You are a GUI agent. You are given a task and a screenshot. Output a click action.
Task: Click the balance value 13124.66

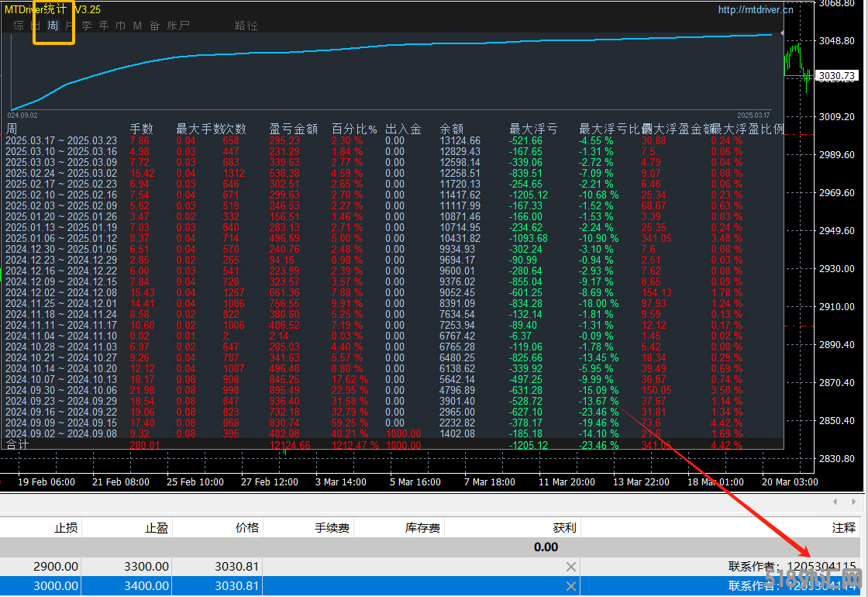coord(460,140)
